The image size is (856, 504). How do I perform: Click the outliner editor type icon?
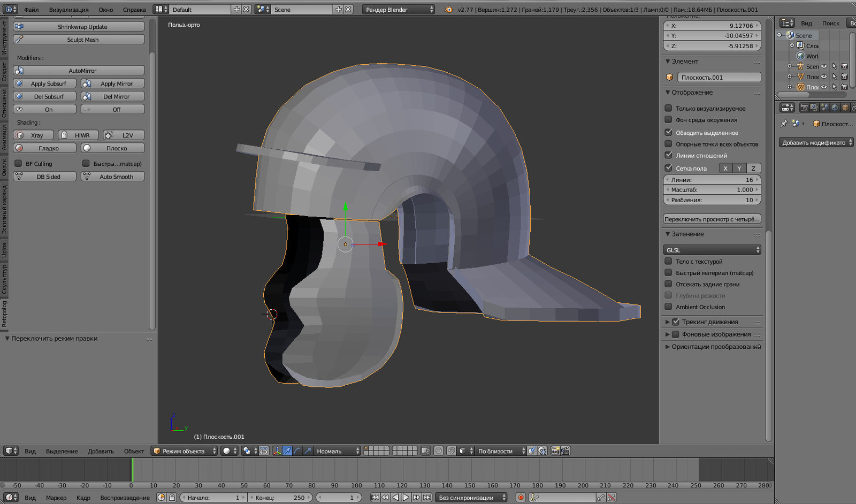(x=787, y=22)
